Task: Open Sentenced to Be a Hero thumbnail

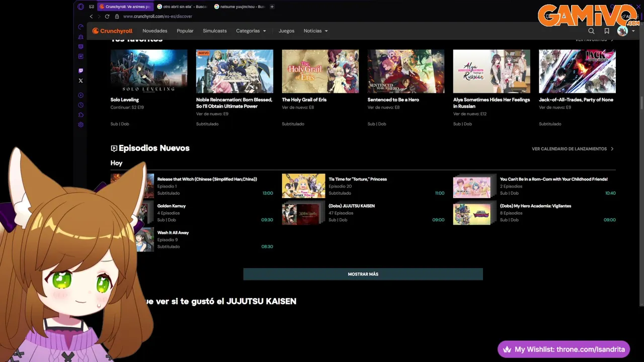Action: (406, 71)
